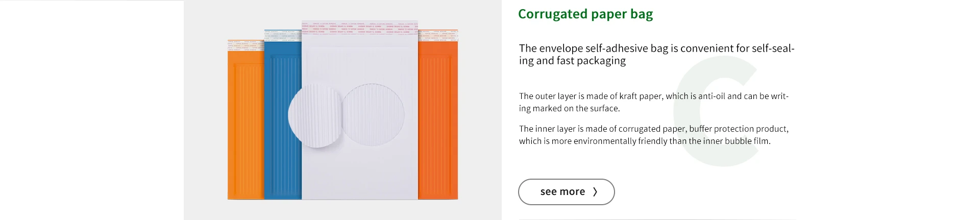
Task: Click the seal strip on the right orange bag
Action: coord(437,36)
